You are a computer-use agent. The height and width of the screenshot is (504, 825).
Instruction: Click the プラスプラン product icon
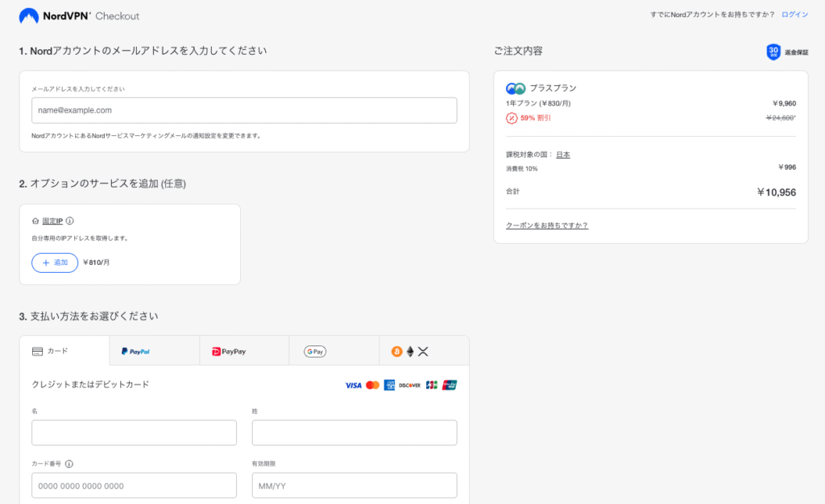click(x=516, y=89)
